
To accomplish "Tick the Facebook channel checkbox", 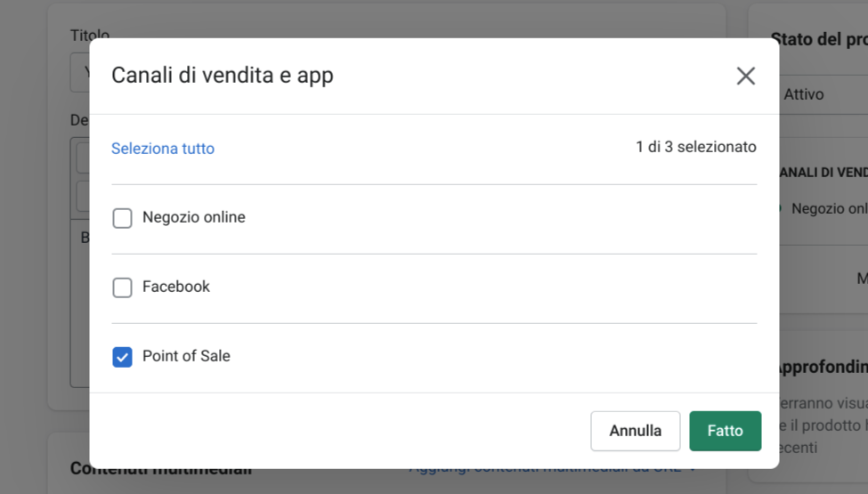I will (123, 287).
